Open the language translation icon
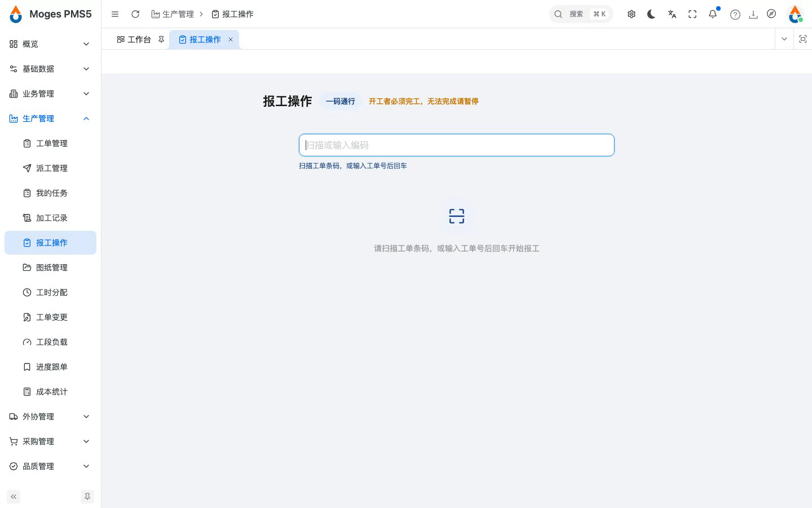 click(x=672, y=14)
